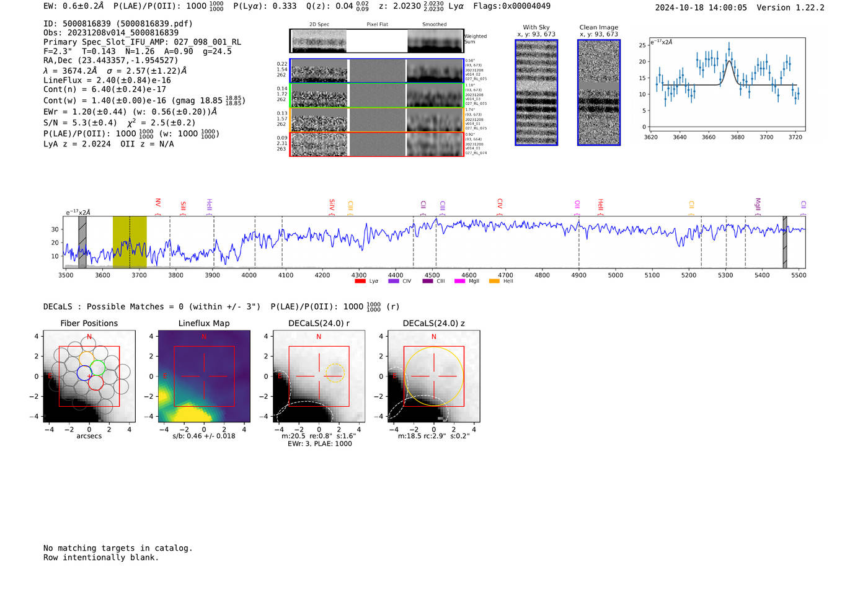
Task: Click the weighted sum 2D spectrum strip
Action: 376,41
